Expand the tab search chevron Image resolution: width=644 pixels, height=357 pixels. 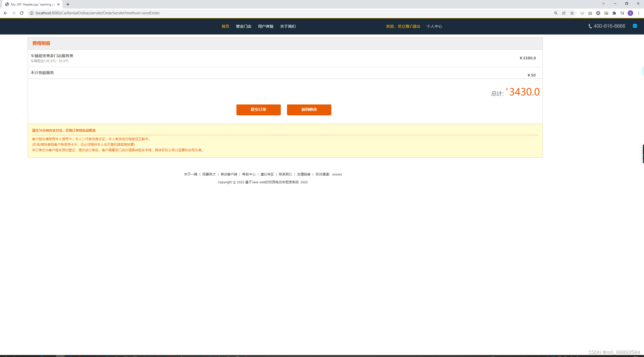click(603, 4)
